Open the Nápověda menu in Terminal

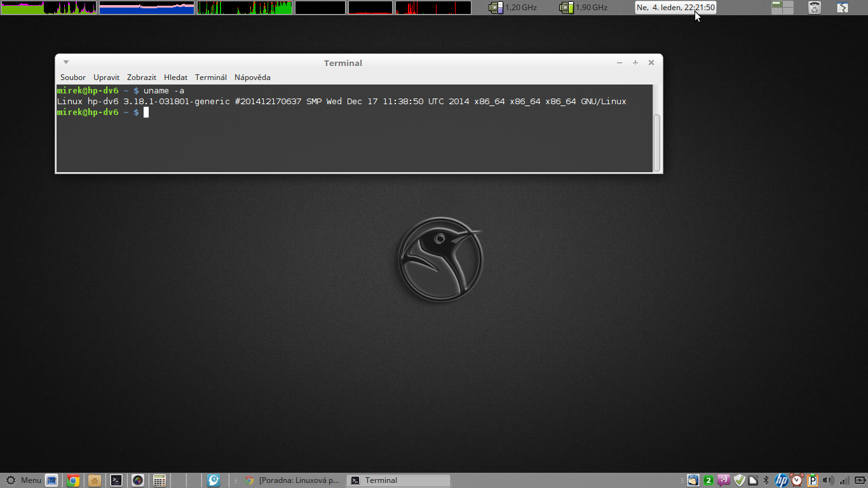click(252, 78)
